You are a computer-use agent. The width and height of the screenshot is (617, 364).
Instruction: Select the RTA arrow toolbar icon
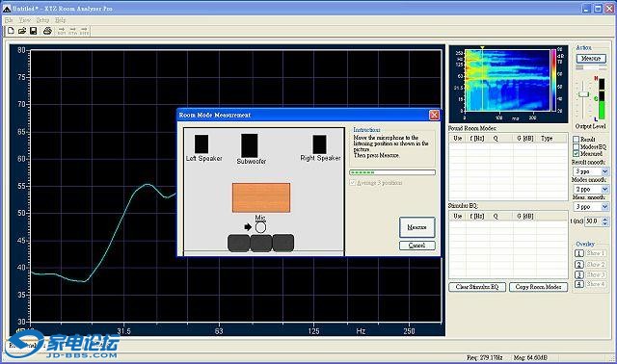point(73,31)
